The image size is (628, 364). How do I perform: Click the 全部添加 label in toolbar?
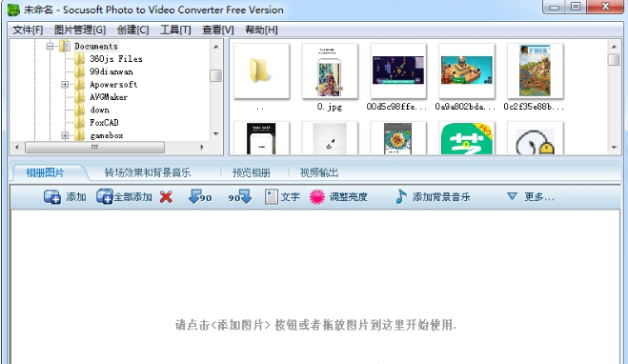click(133, 197)
